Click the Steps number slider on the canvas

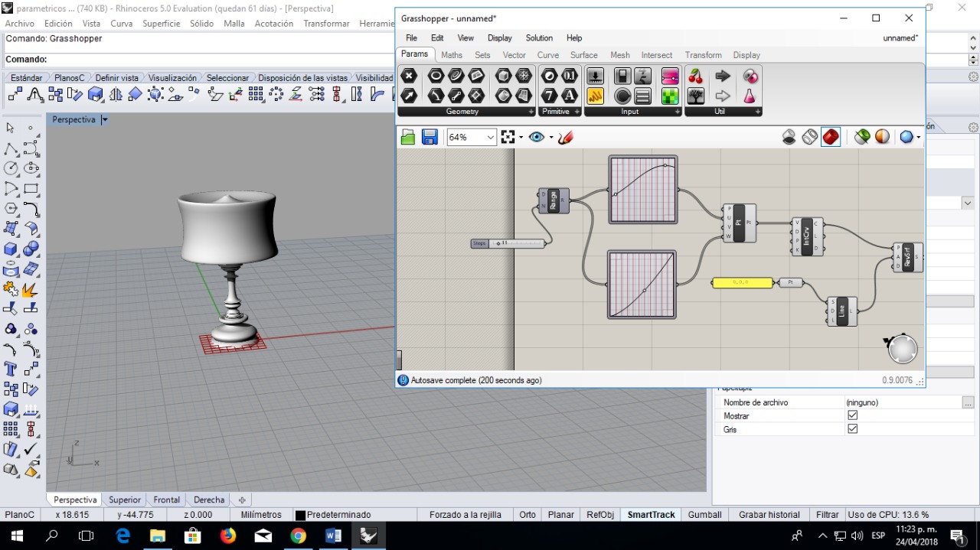click(x=508, y=243)
